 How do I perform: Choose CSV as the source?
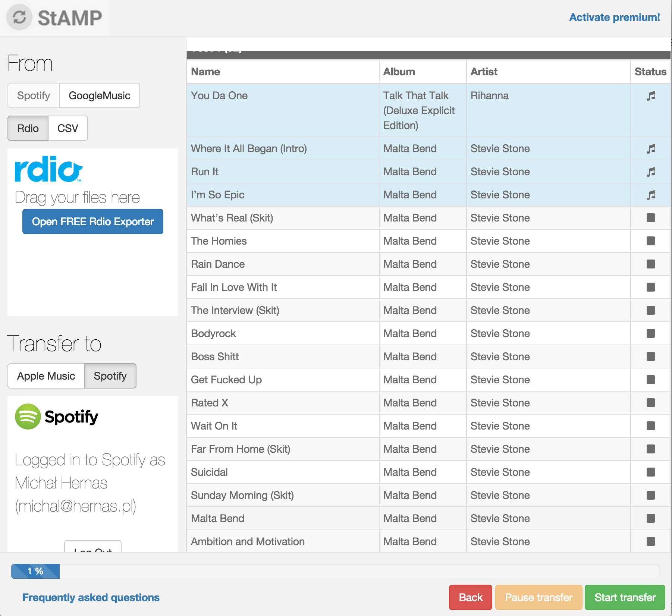(68, 128)
